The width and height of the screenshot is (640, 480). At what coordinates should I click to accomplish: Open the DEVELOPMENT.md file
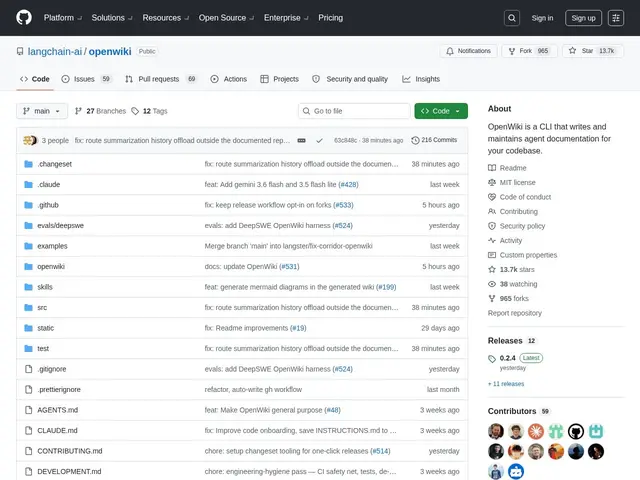click(x=69, y=471)
